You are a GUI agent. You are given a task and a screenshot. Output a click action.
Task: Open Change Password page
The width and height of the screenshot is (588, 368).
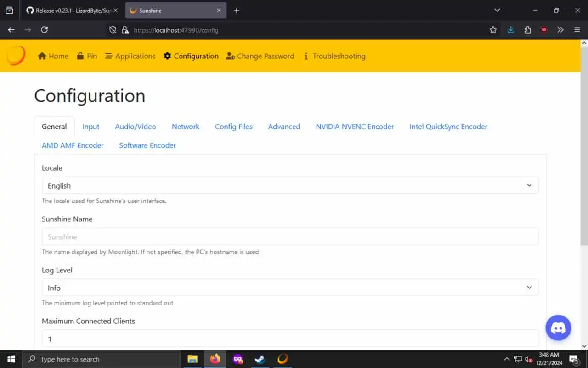point(260,56)
